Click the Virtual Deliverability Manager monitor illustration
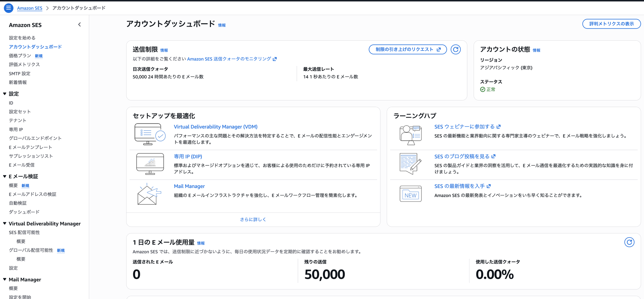 (150, 134)
